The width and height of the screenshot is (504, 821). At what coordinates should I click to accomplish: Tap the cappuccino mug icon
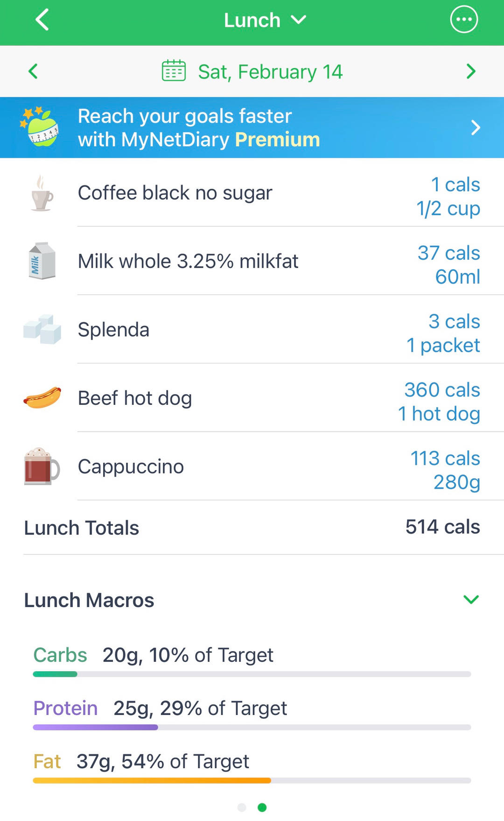click(x=42, y=467)
